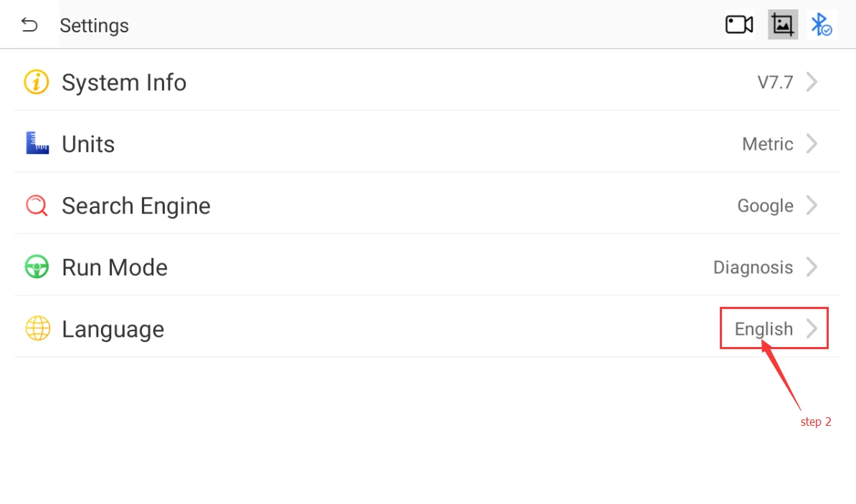Click the red magnifier Search Engine icon

37,206
